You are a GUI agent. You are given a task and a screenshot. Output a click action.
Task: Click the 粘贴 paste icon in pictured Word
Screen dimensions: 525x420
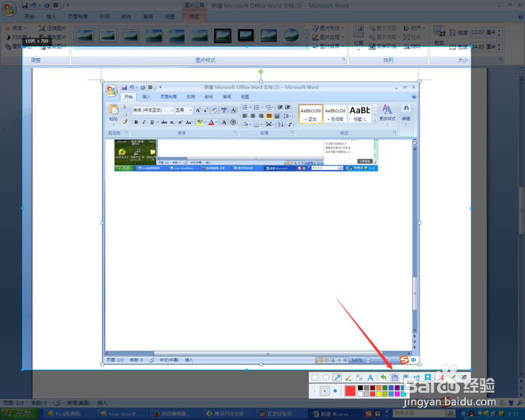click(113, 110)
